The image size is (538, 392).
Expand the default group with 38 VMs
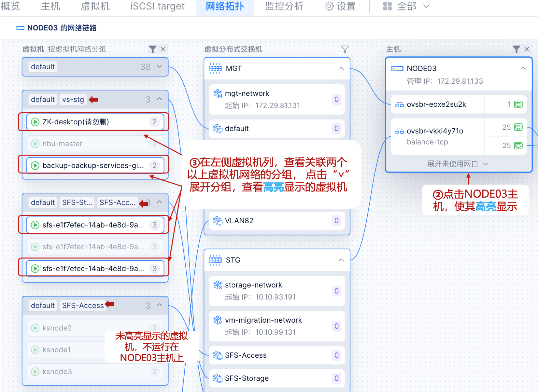159,67
